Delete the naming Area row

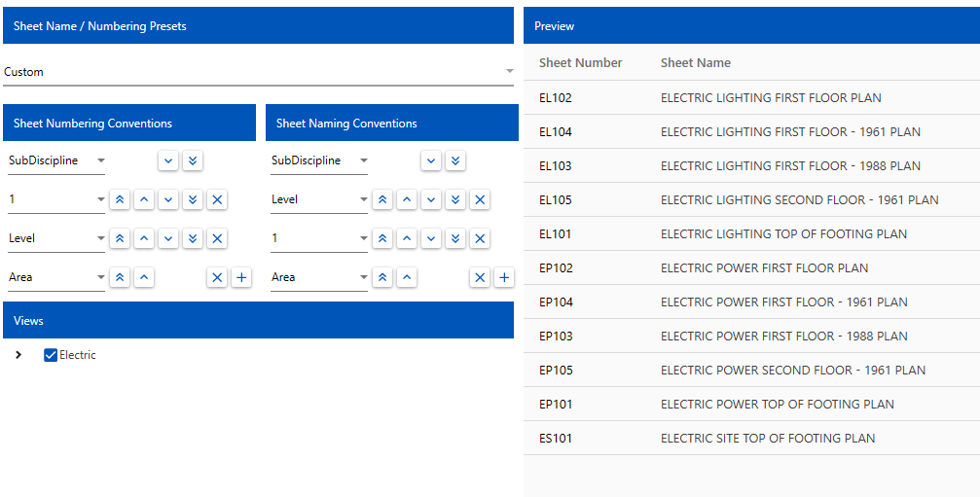pos(480,277)
